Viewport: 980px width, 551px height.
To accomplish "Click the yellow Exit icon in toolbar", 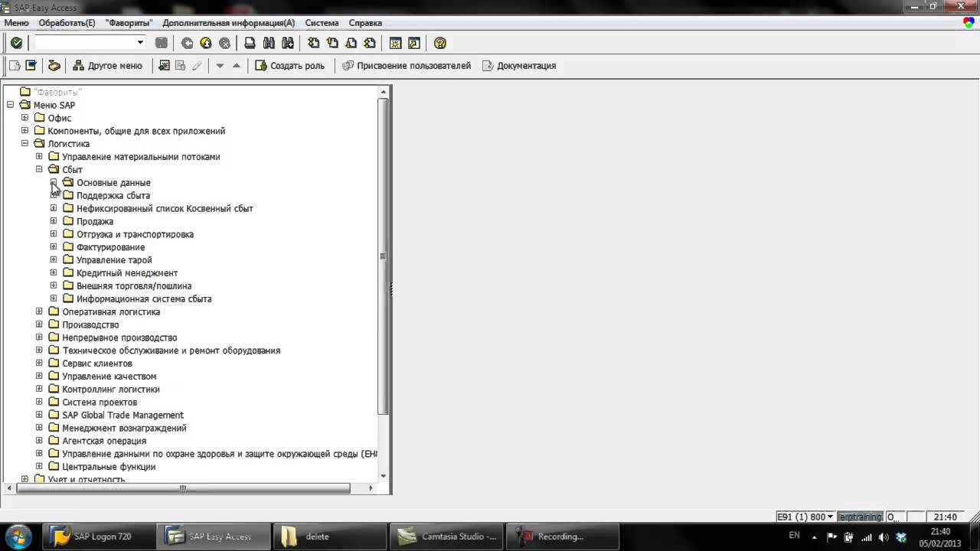I will [206, 43].
